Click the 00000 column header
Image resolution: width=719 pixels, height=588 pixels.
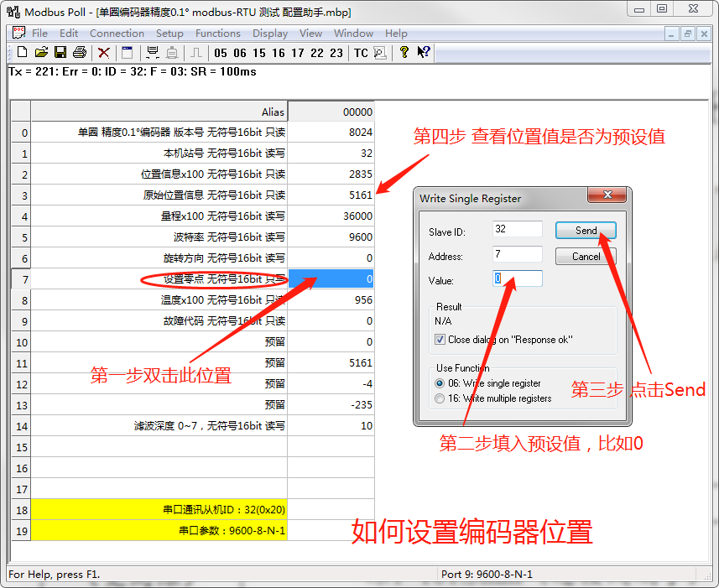point(331,112)
